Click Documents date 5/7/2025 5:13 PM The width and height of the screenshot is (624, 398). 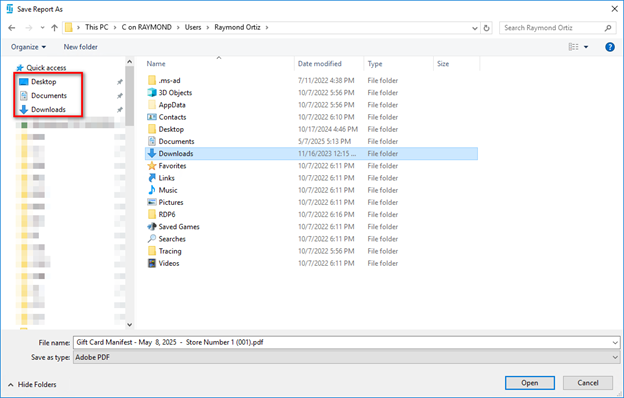pyautogui.click(x=324, y=141)
